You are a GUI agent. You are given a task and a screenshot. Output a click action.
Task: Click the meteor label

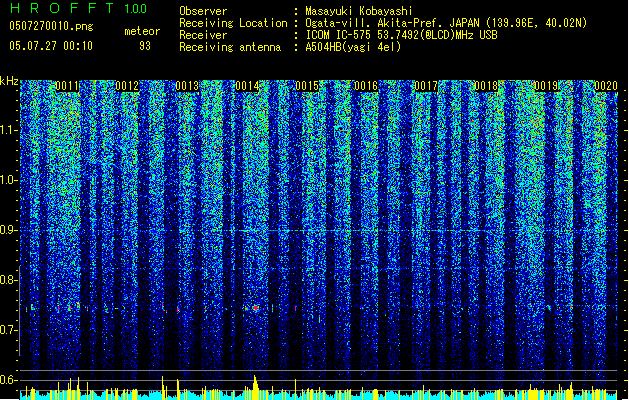click(142, 31)
